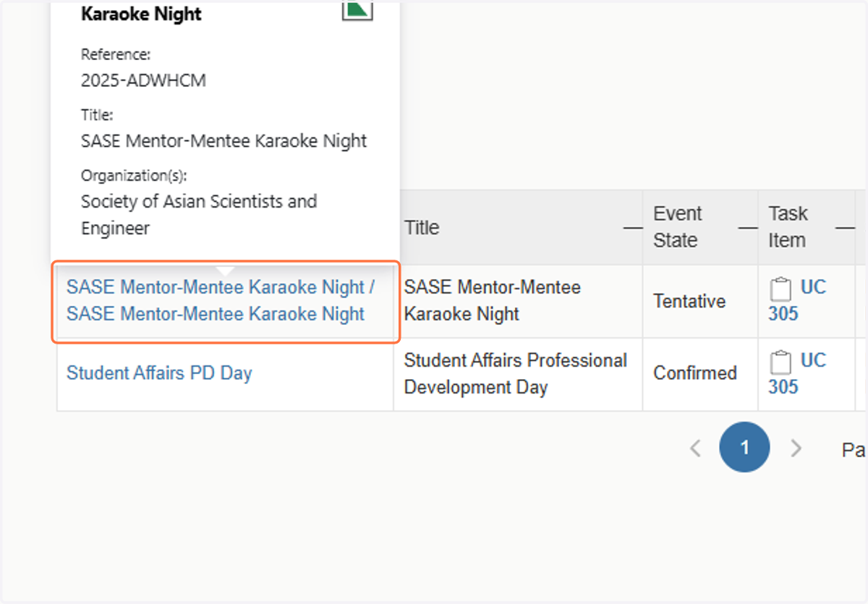Image resolution: width=868 pixels, height=604 pixels.
Task: Click popup Title value SASE Mentor-Mentee Karaoke Night
Action: (x=224, y=141)
